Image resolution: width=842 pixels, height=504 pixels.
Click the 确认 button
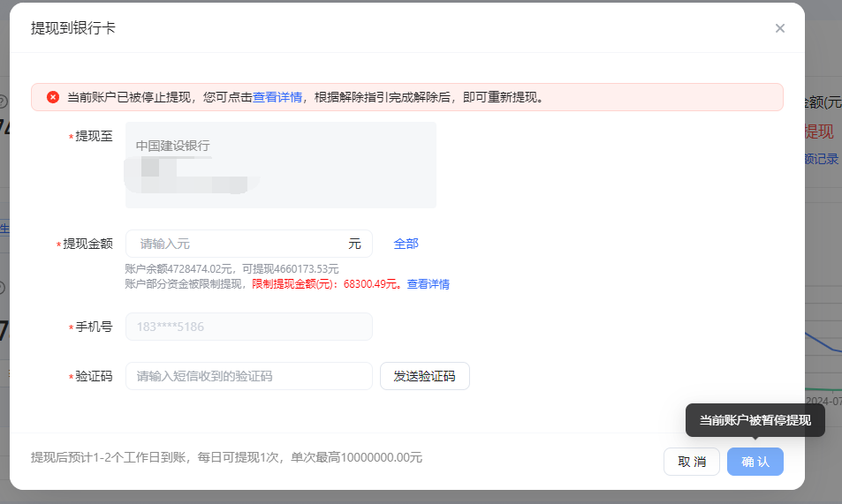[x=755, y=462]
